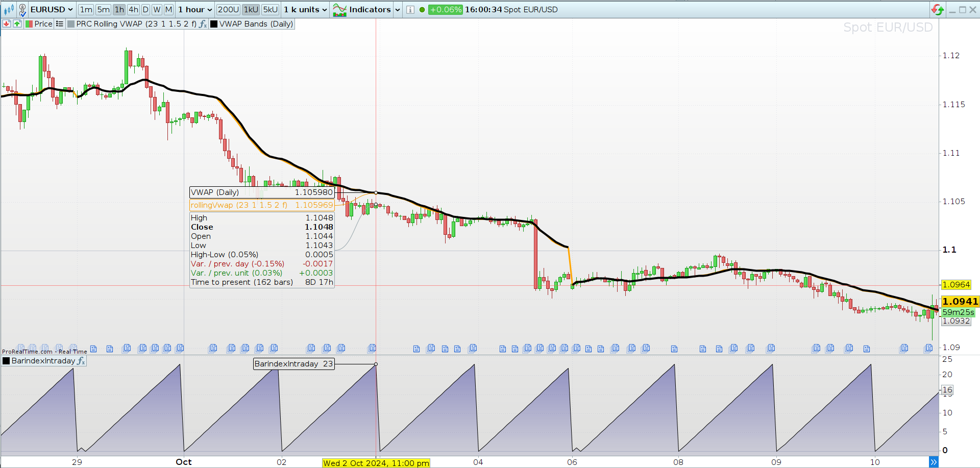Screen dimensions: 980x468
Task: Open the news icon on the red cursor line
Action: [372, 348]
